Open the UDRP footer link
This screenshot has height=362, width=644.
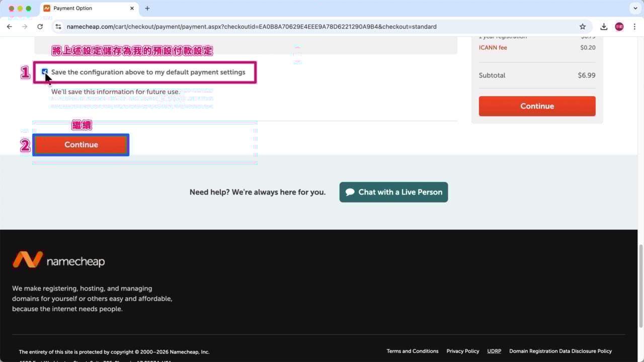tap(494, 351)
